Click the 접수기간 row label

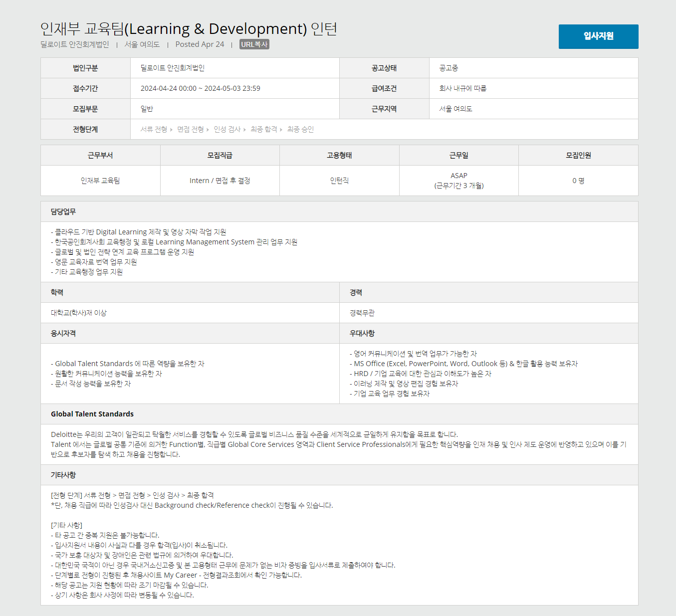click(85, 88)
